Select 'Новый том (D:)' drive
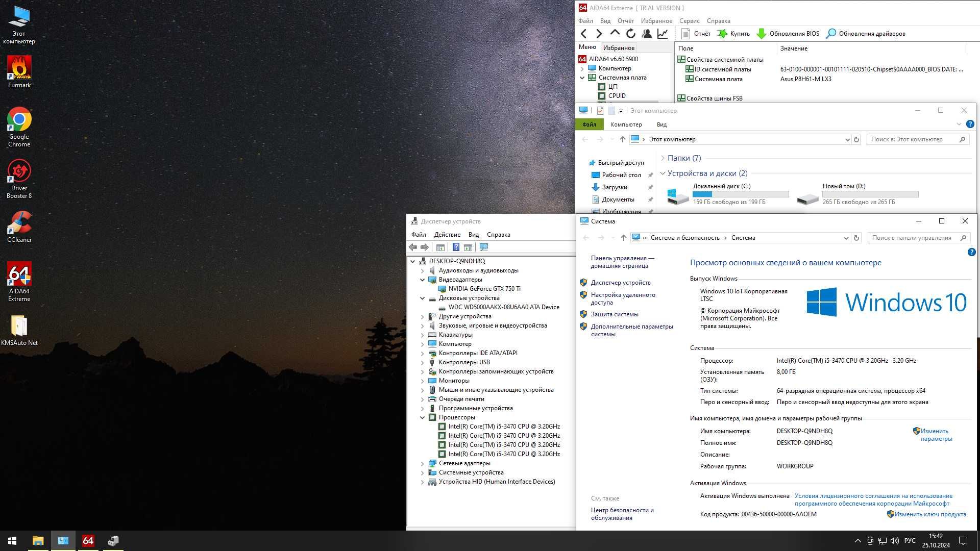The image size is (980, 551). (857, 194)
